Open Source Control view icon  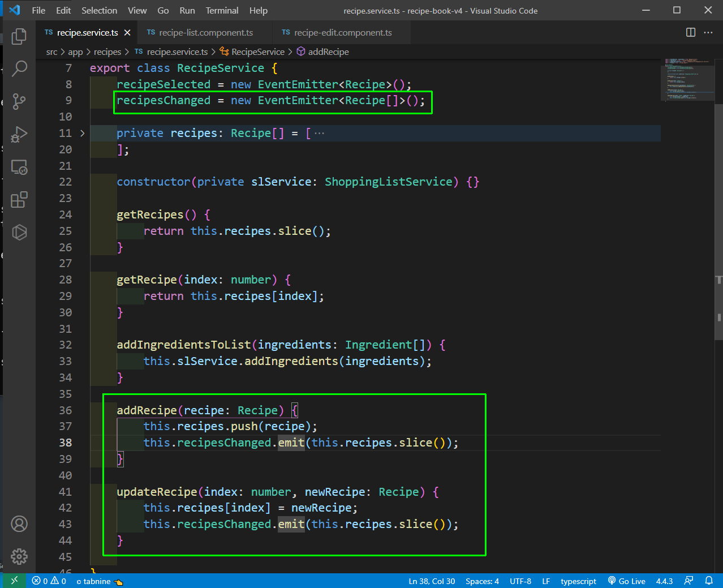pyautogui.click(x=19, y=101)
